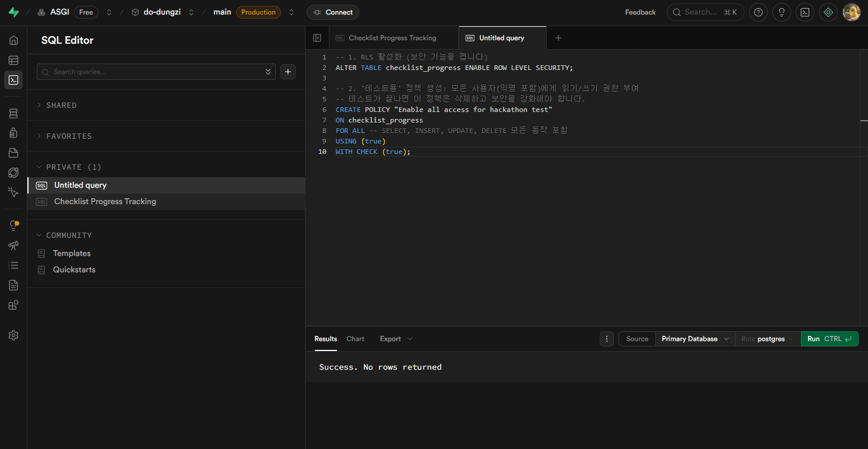Viewport: 868px width, 449px height.
Task: Collapse the SQL Editor side panel
Action: click(317, 38)
